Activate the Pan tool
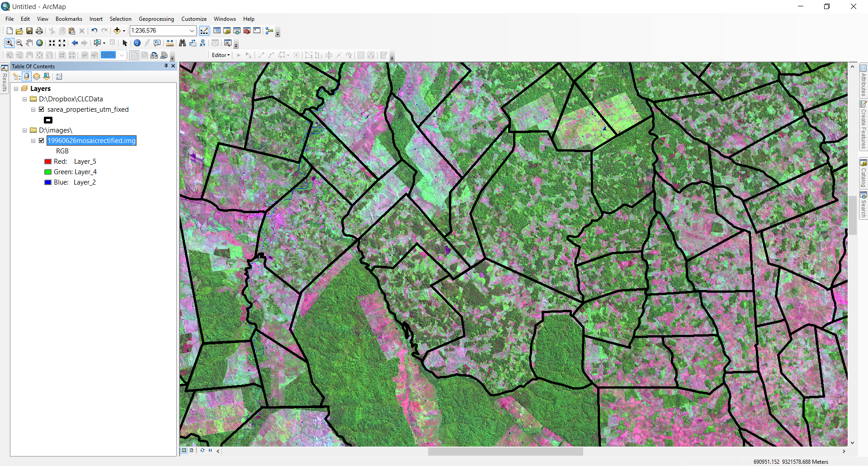This screenshot has height=466, width=868. pyautogui.click(x=29, y=43)
